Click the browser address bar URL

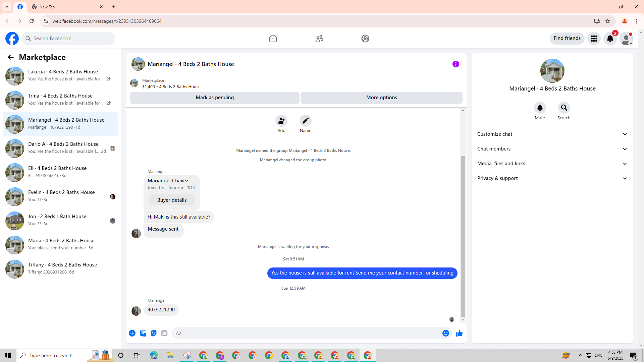pyautogui.click(x=107, y=21)
